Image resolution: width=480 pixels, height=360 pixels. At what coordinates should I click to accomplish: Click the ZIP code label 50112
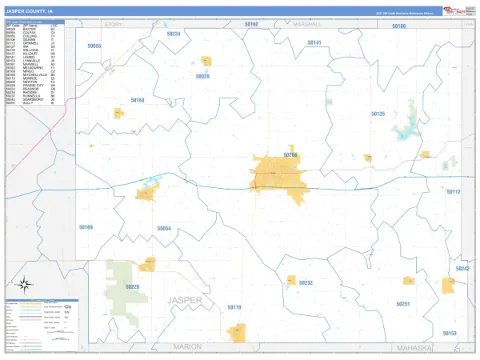454,192
